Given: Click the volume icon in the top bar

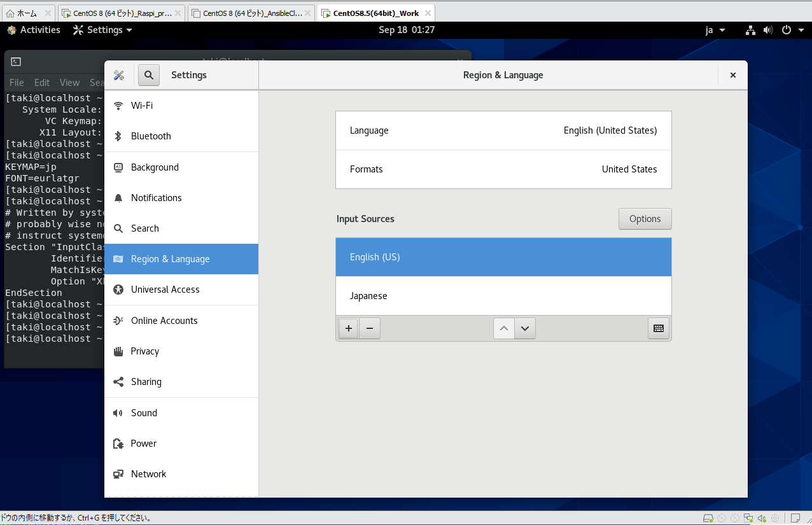Looking at the screenshot, I should coord(768,30).
